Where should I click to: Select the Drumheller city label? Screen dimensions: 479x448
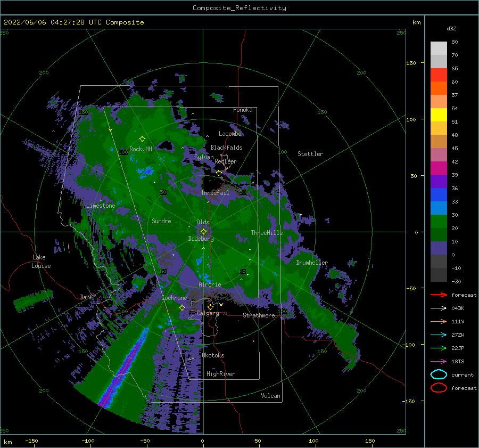point(312,263)
